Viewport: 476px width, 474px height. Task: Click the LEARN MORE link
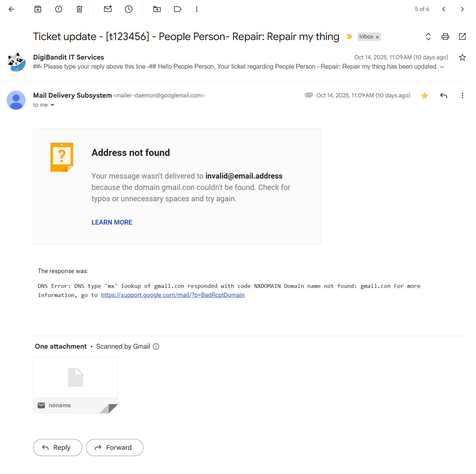[112, 222]
